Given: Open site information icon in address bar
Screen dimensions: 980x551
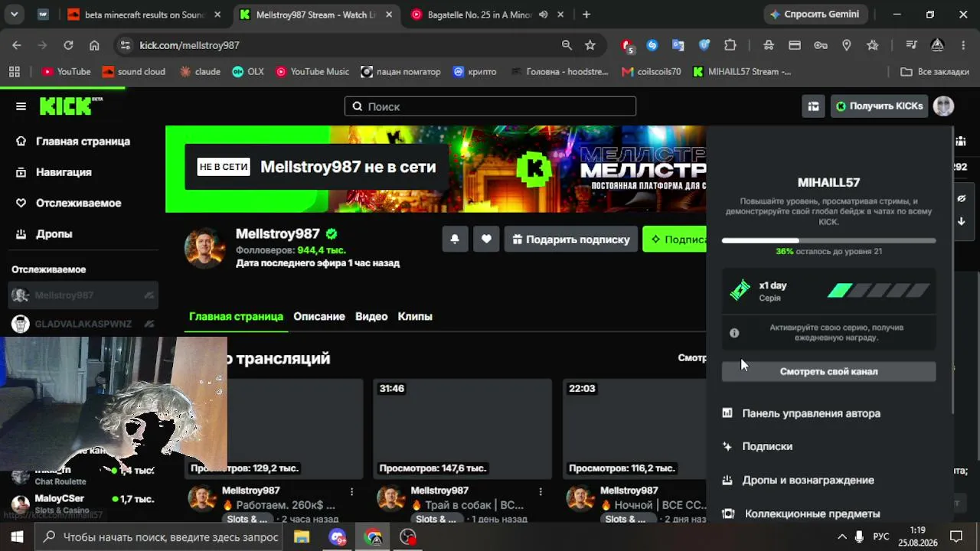Looking at the screenshot, I should [126, 45].
